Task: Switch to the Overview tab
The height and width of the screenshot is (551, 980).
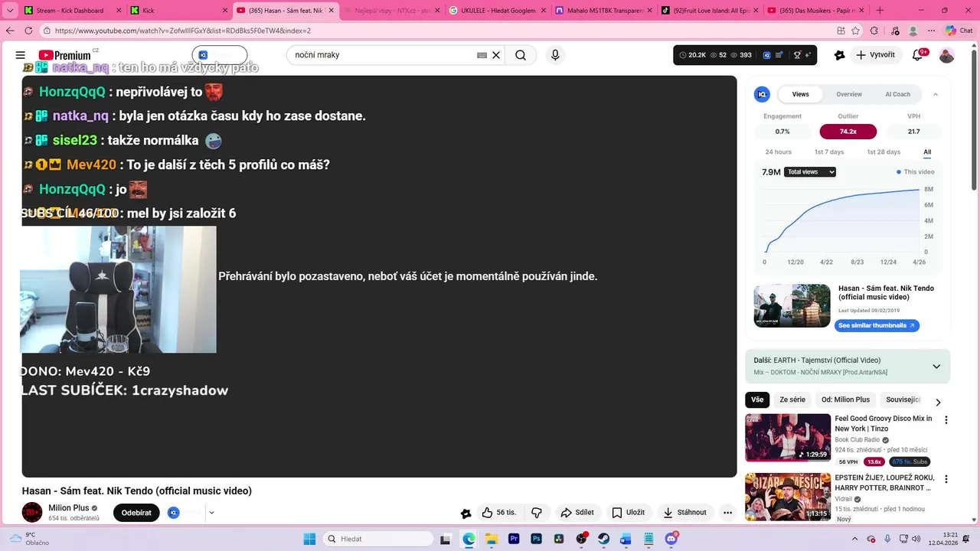Action: tap(849, 94)
